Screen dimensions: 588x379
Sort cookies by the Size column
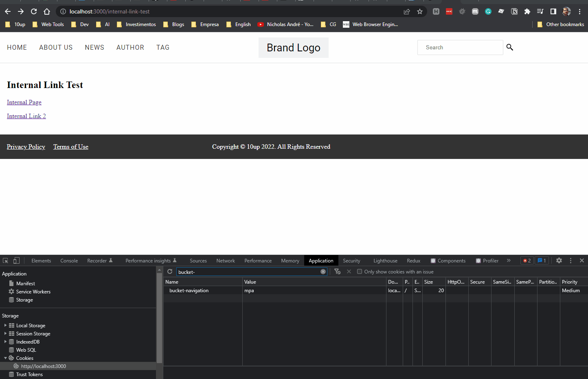(434, 282)
